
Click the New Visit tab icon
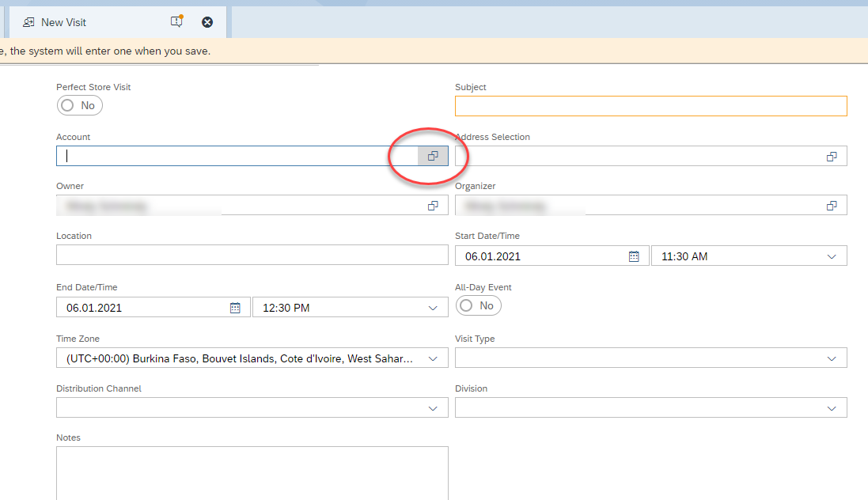pos(28,22)
